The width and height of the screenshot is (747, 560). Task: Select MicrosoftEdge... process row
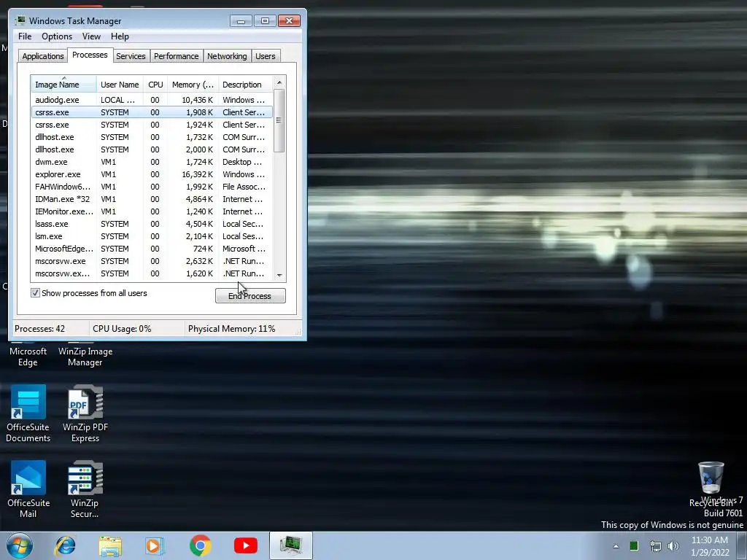(152, 249)
